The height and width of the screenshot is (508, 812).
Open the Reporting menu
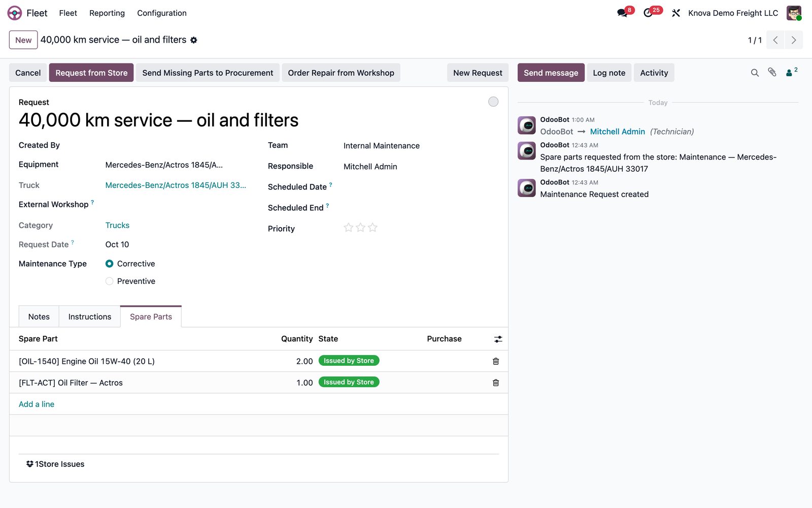(107, 13)
